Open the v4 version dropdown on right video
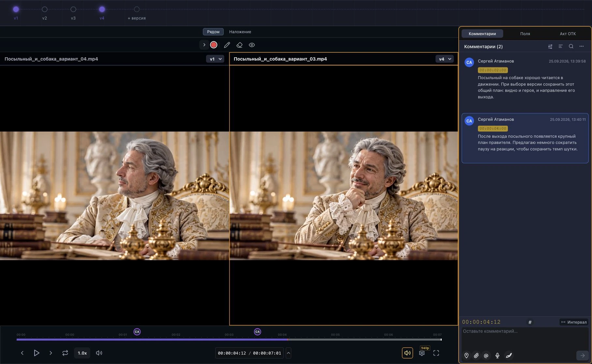This screenshot has height=364, width=592. (x=445, y=59)
